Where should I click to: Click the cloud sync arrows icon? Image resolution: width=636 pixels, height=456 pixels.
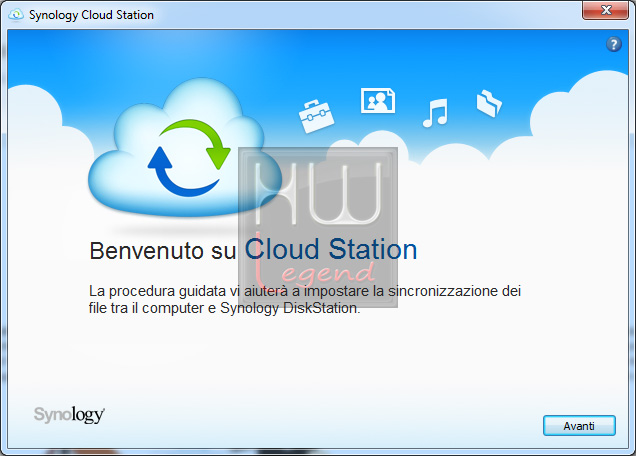(189, 158)
